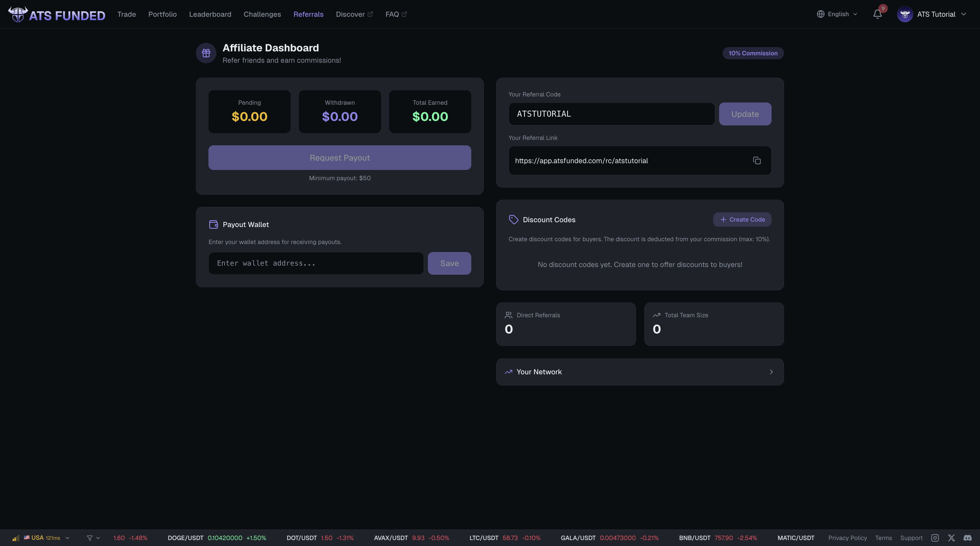
Task: Open Discord icon in footer
Action: tap(968, 537)
